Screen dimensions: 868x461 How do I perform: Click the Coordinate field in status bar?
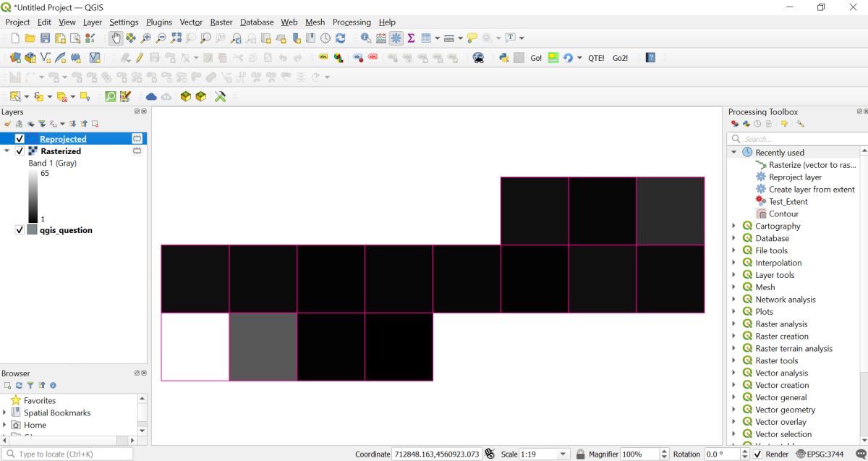[x=437, y=454]
